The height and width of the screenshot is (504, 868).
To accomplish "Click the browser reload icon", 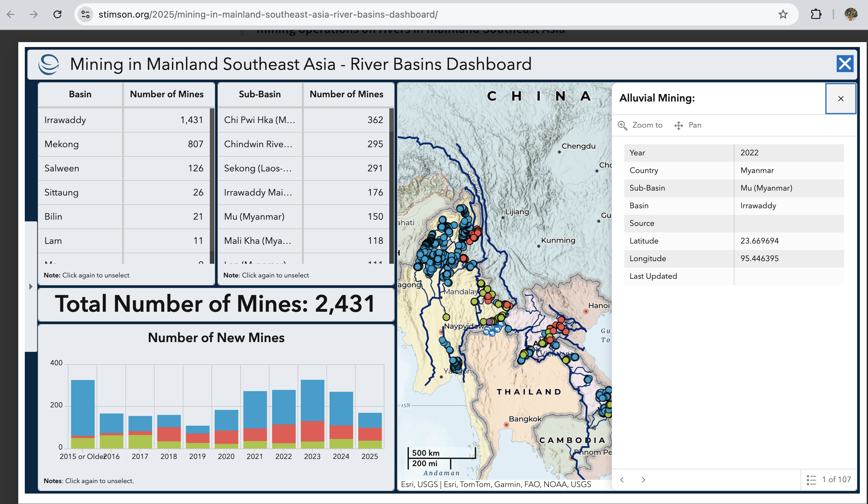I will (57, 14).
